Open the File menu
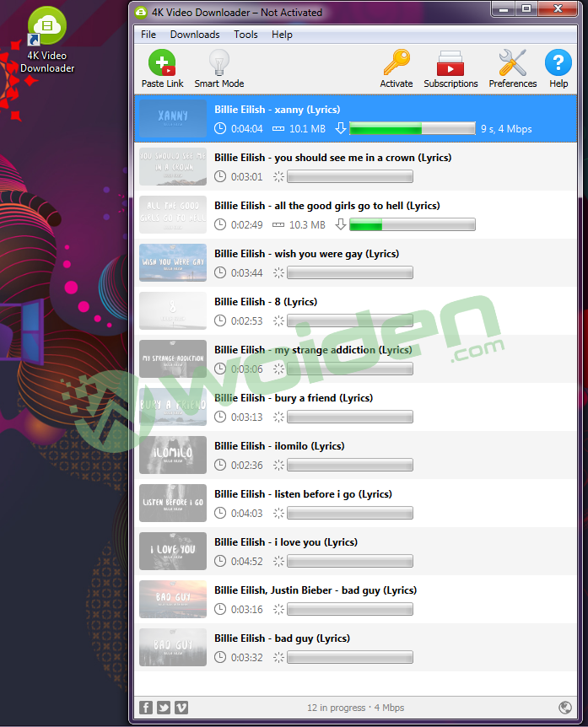The height and width of the screenshot is (727, 588). pyautogui.click(x=148, y=35)
